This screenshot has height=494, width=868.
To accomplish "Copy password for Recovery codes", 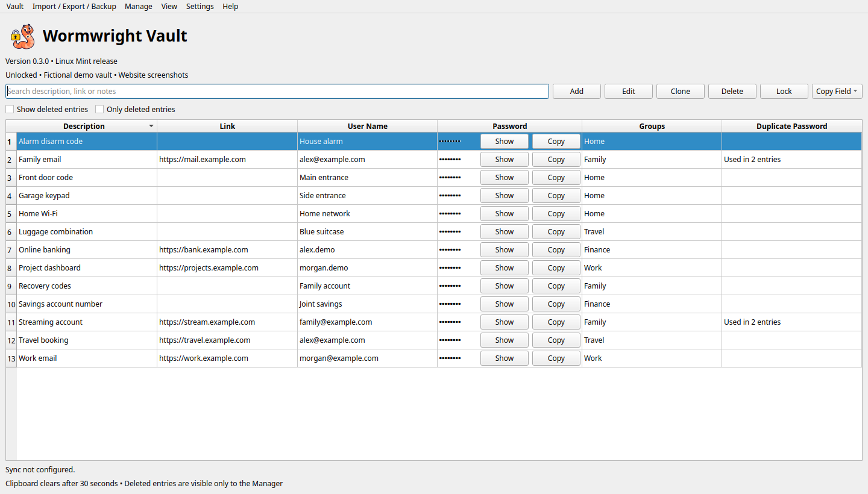I will click(x=556, y=286).
